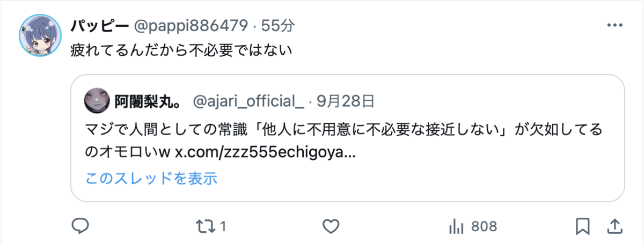Click the パッピー display name
Viewport: 644px width, 244px height.
99,25
